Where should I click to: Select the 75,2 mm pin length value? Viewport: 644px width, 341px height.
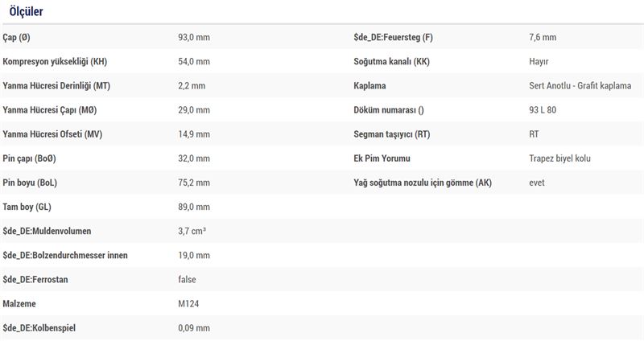[194, 183]
